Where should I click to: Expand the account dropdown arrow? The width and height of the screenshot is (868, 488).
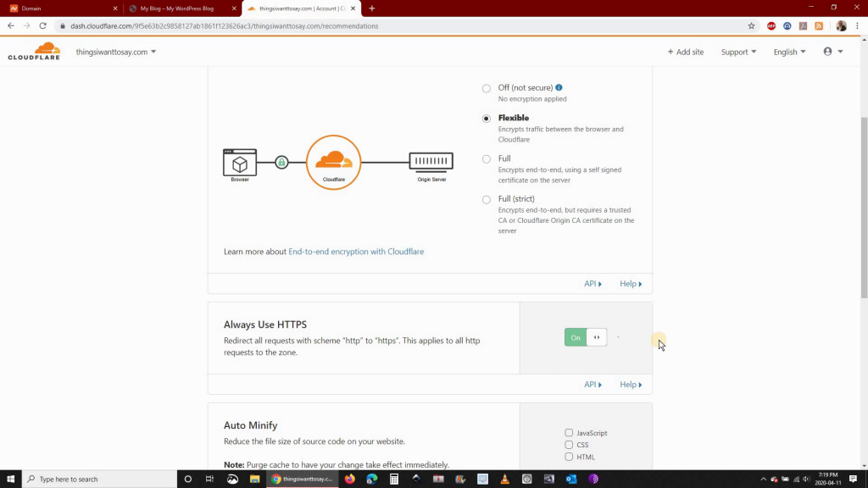840,52
